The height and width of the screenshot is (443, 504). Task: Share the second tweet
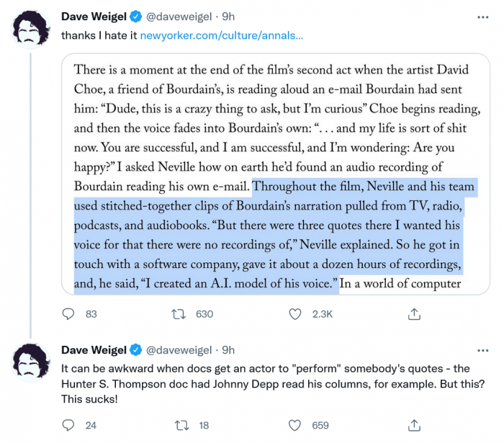(414, 425)
